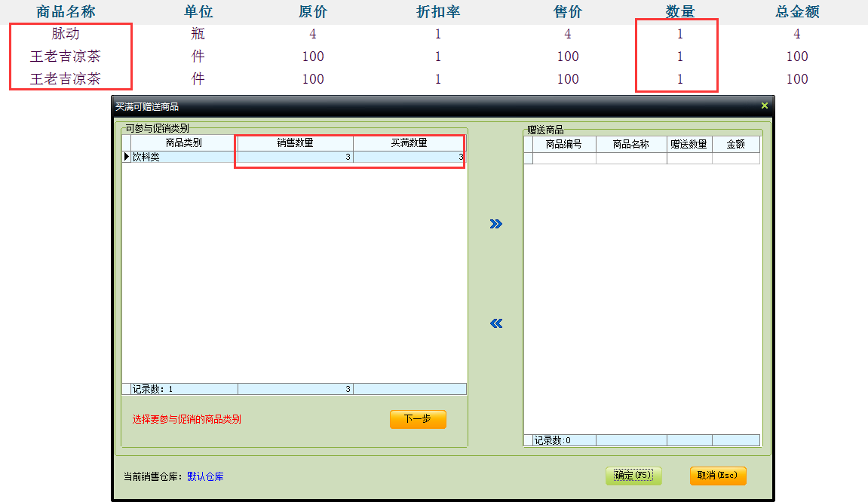This screenshot has width=868, height=502.
Task: Select the 饮料类 row indicator arrow
Action: (x=126, y=158)
